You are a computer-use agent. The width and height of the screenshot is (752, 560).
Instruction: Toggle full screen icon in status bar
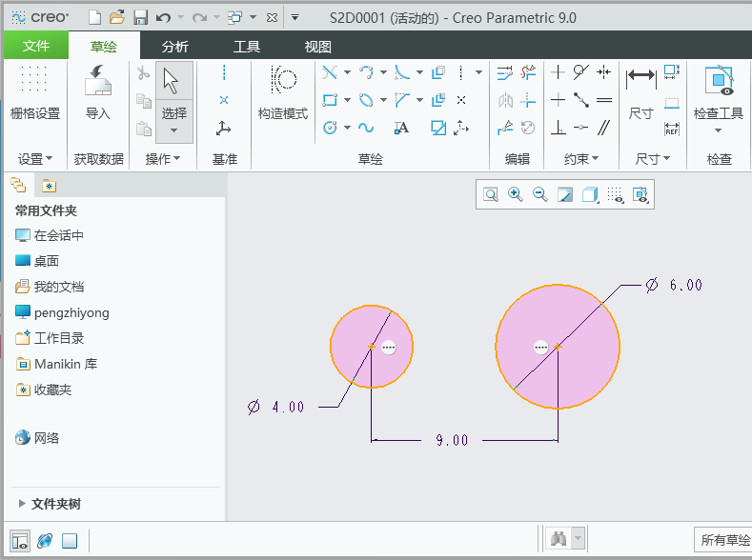point(70,541)
